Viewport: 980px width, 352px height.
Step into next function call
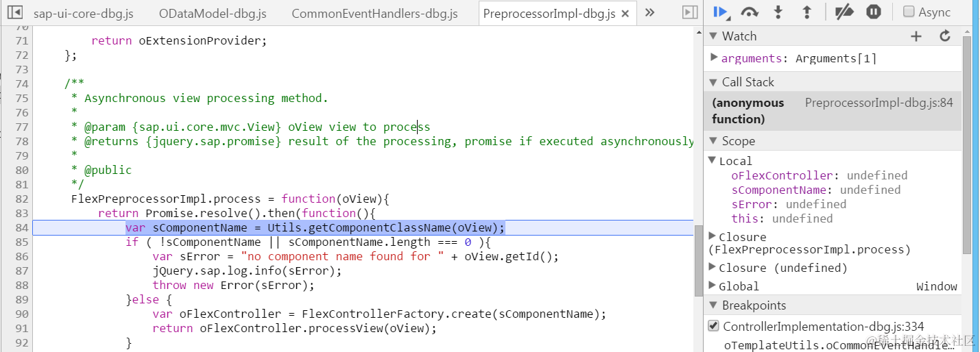tap(778, 12)
